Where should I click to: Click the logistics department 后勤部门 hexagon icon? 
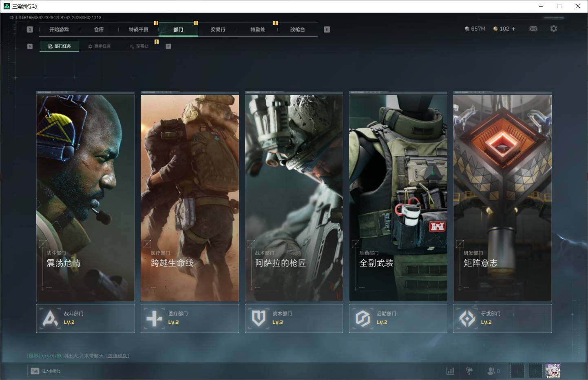click(363, 318)
